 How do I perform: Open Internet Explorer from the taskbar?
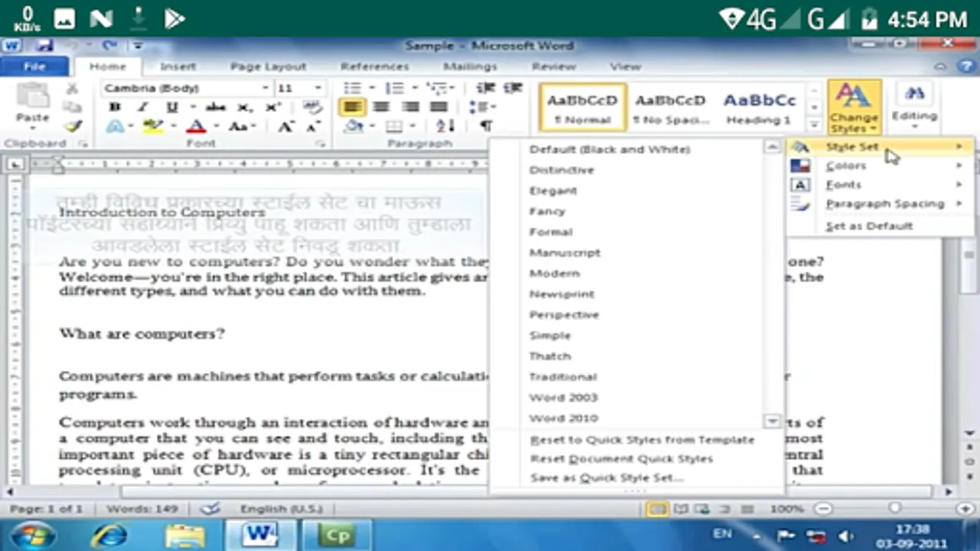(109, 535)
